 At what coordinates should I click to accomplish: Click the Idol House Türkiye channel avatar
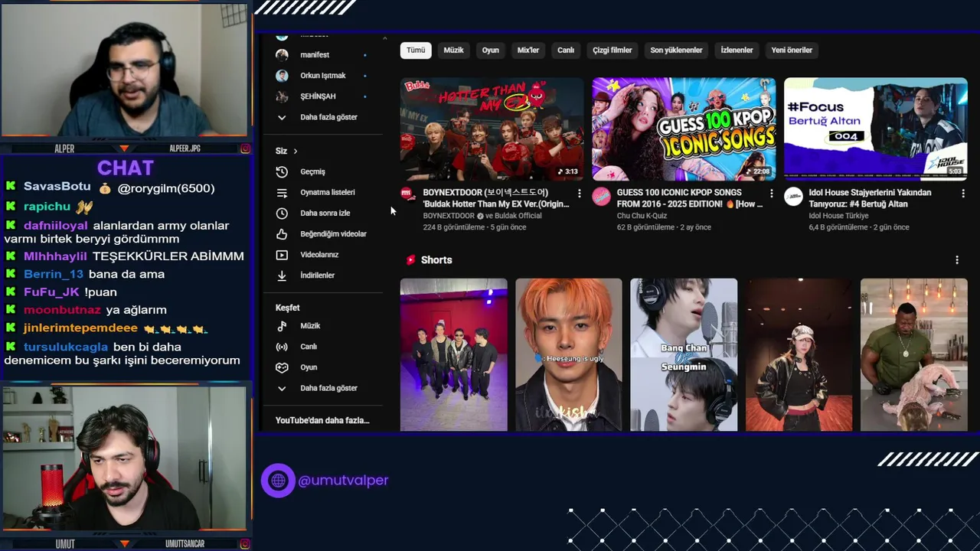pyautogui.click(x=793, y=195)
